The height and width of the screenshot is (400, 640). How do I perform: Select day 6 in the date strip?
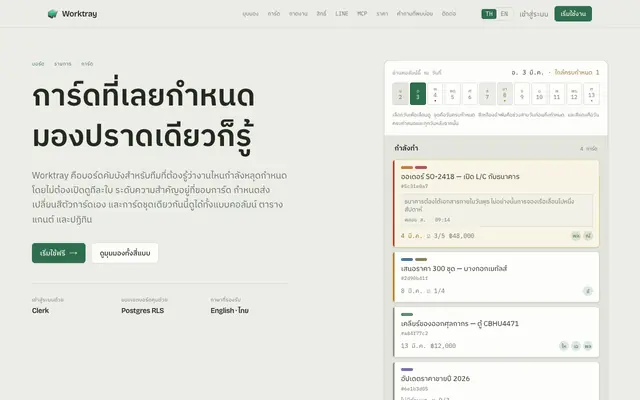click(x=470, y=94)
